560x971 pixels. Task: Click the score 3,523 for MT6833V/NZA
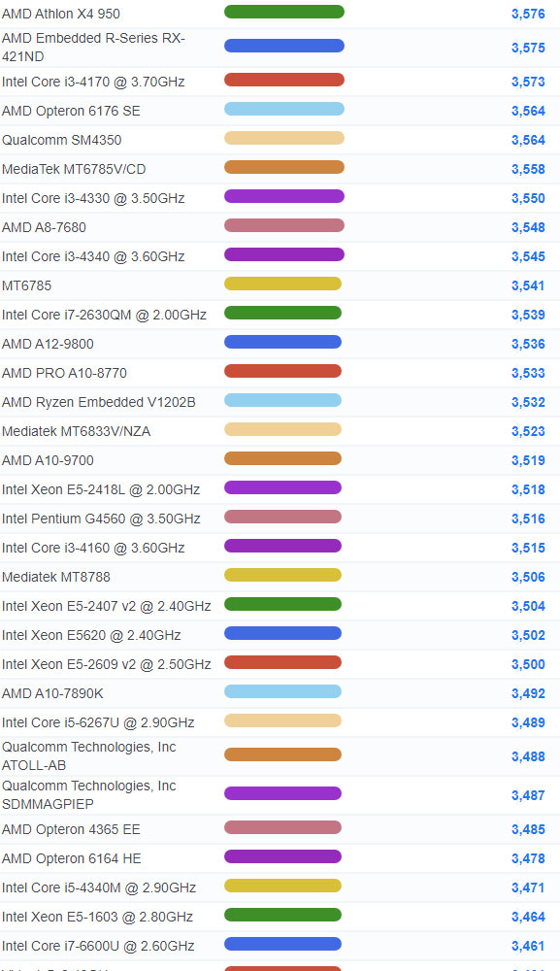click(x=528, y=431)
